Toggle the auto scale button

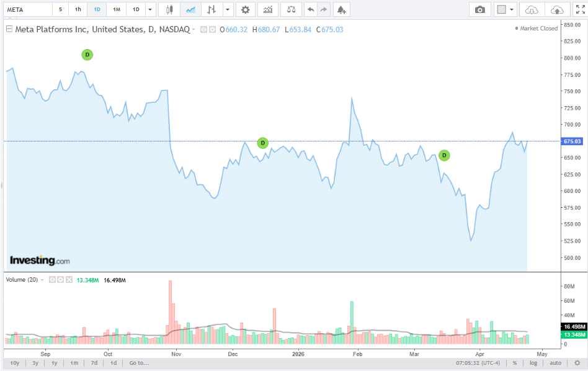[x=555, y=363]
